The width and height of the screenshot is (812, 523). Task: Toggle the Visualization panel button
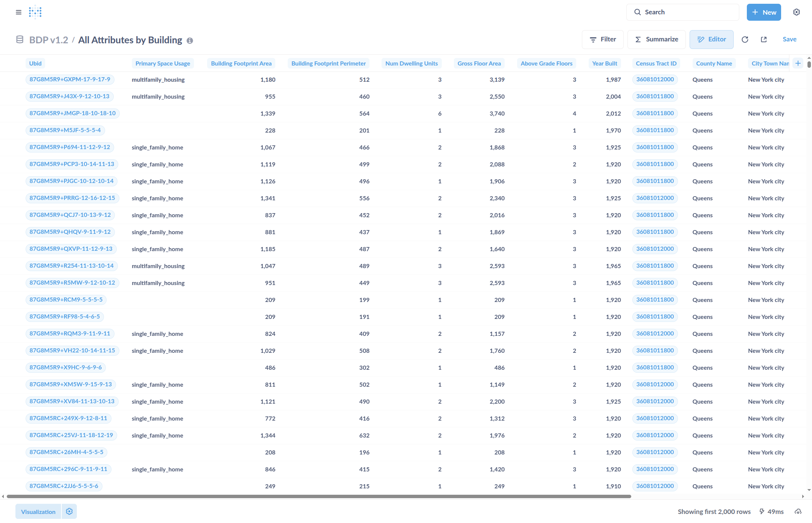(x=38, y=511)
